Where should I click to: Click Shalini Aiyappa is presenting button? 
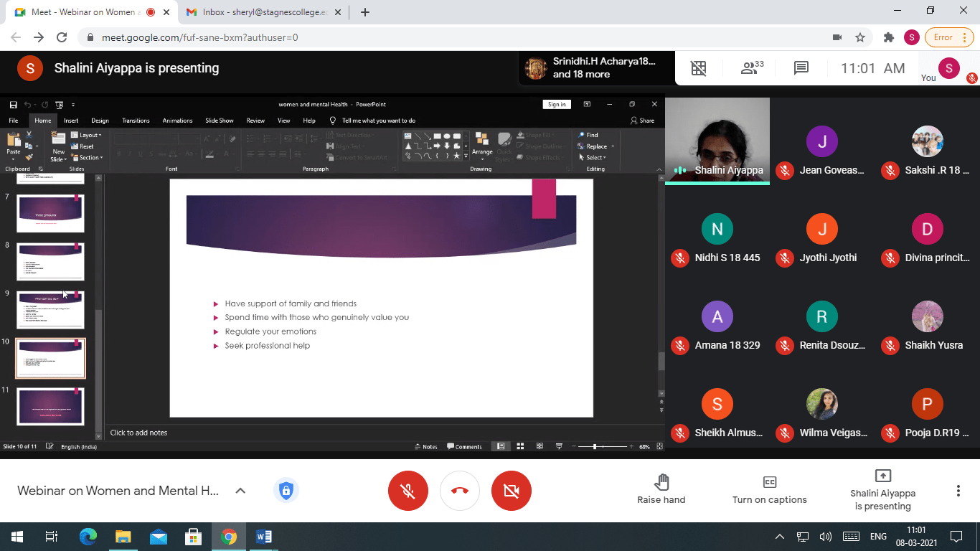coord(882,489)
